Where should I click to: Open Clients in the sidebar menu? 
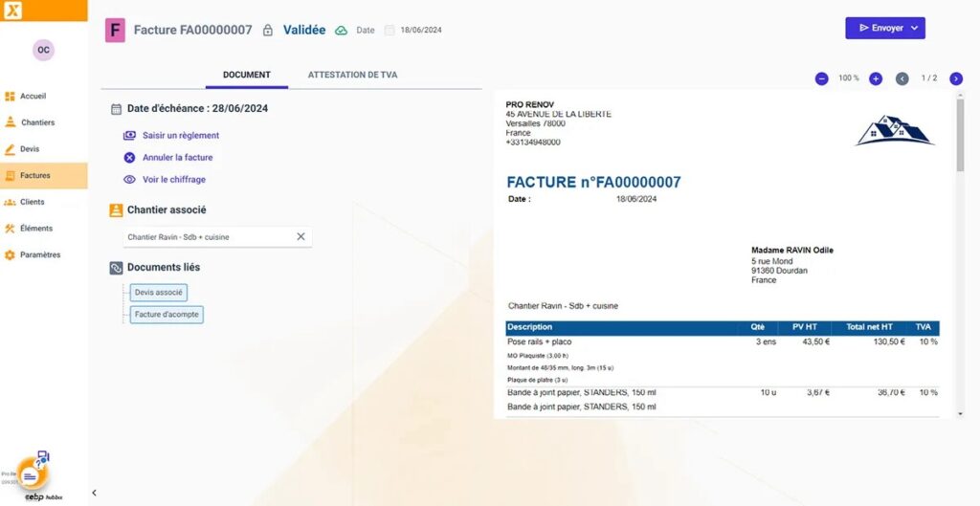click(32, 202)
